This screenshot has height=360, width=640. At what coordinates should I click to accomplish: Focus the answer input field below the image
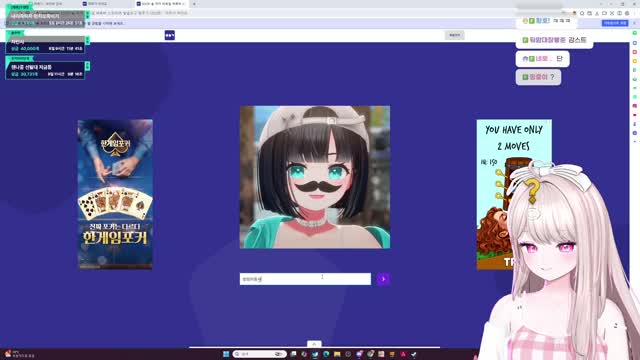click(x=305, y=279)
